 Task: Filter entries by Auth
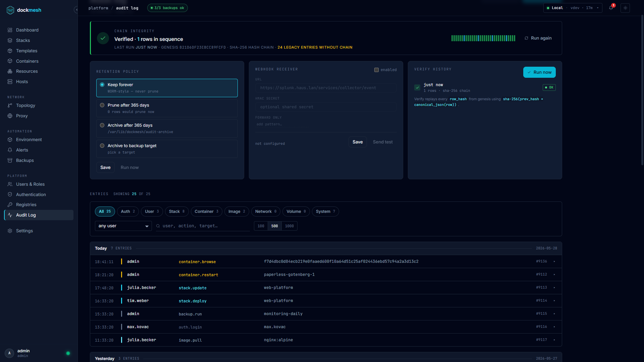[128, 212]
